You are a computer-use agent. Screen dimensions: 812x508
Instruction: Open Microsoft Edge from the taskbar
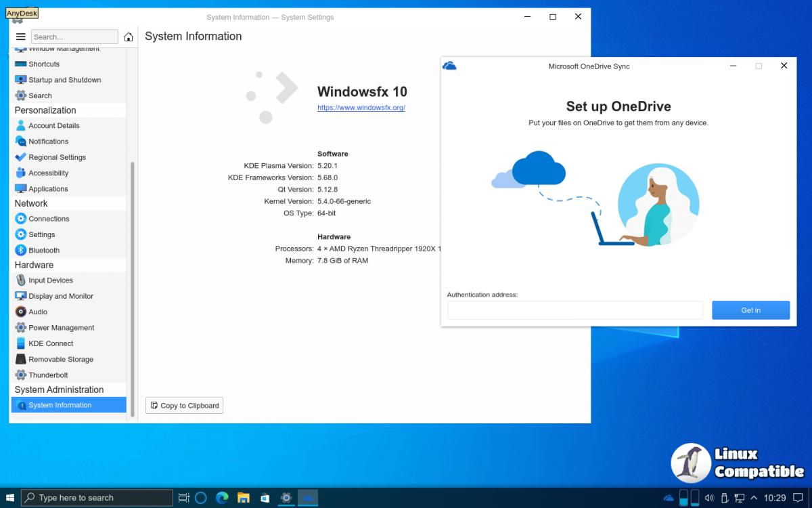pos(222,498)
